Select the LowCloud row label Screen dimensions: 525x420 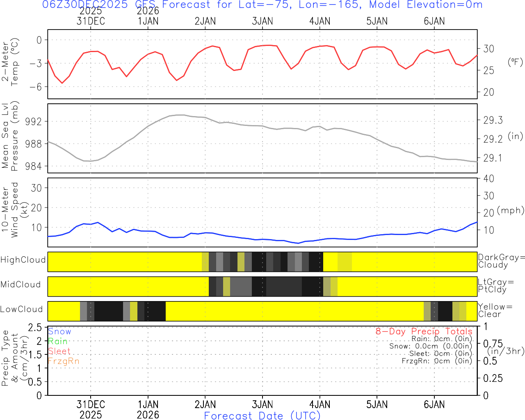[21, 309]
